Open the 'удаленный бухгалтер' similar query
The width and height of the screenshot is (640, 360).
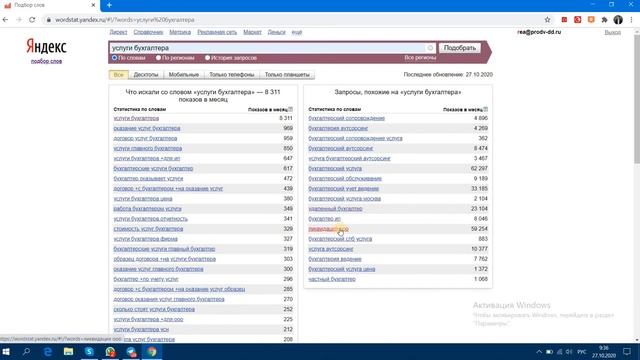tap(335, 209)
